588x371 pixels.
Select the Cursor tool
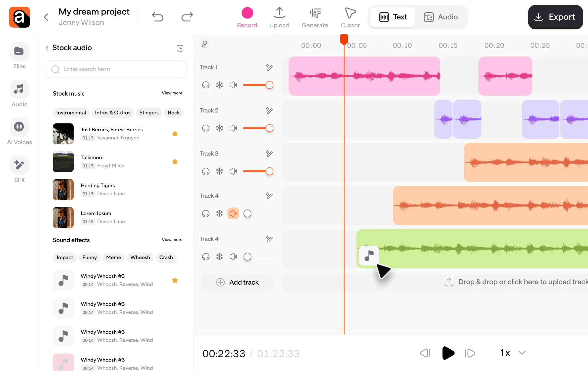[350, 17]
